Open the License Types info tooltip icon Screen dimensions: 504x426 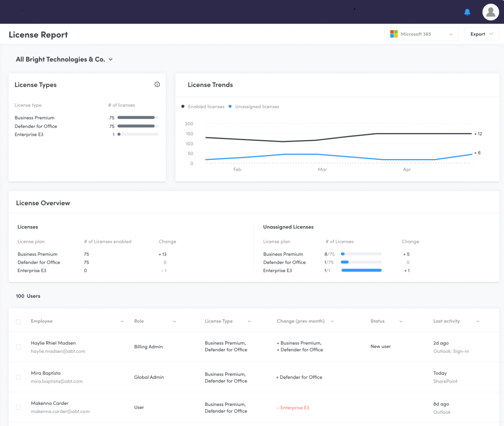[157, 84]
